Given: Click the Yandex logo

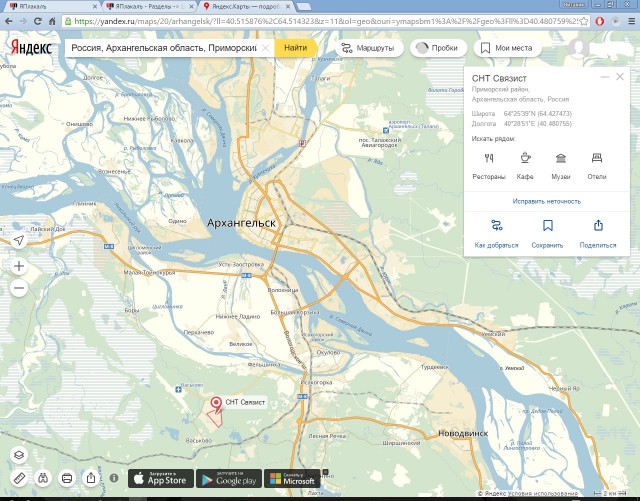Looking at the screenshot, I should [x=31, y=48].
